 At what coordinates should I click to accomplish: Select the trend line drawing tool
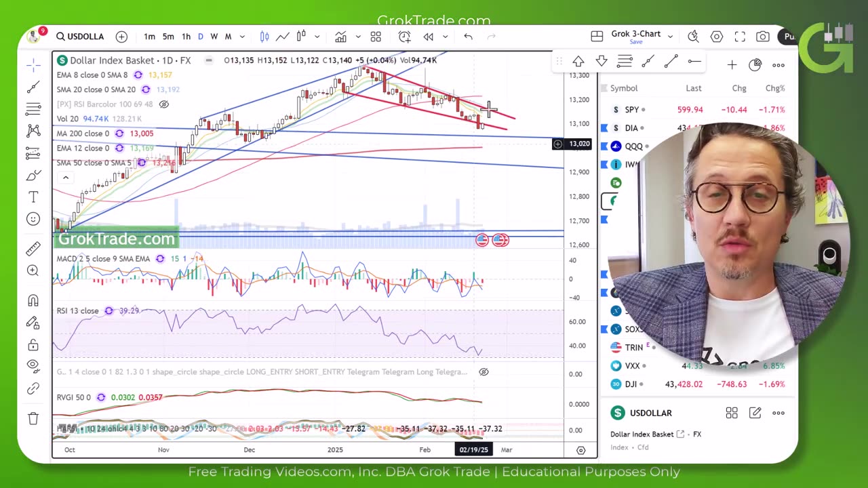[33, 87]
